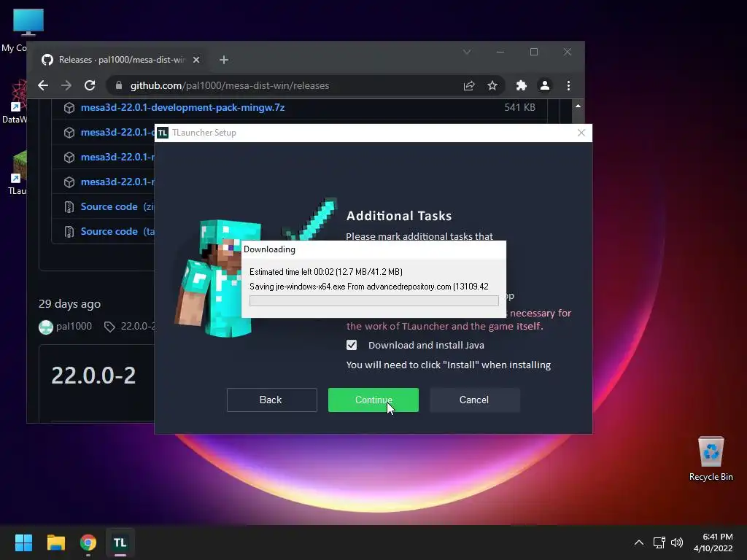Click the green Continue button
Image resolution: width=747 pixels, height=560 pixels.
pos(373,400)
